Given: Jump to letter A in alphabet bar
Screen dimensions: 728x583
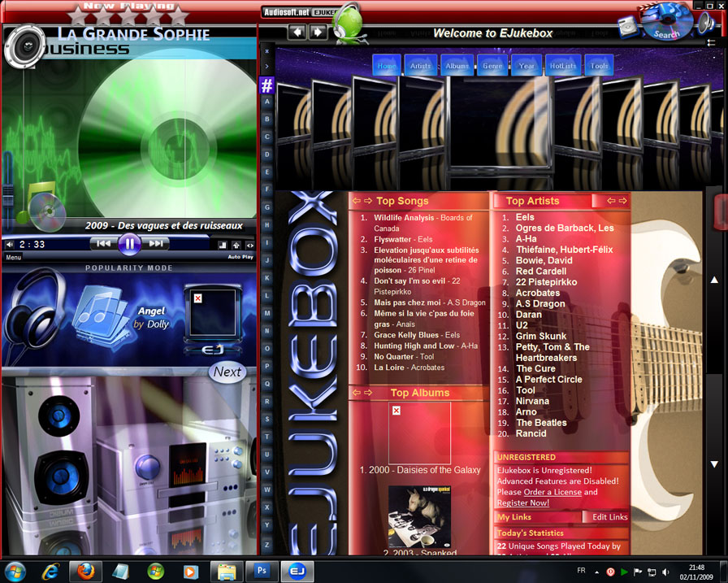Looking at the screenshot, I should (x=267, y=102).
